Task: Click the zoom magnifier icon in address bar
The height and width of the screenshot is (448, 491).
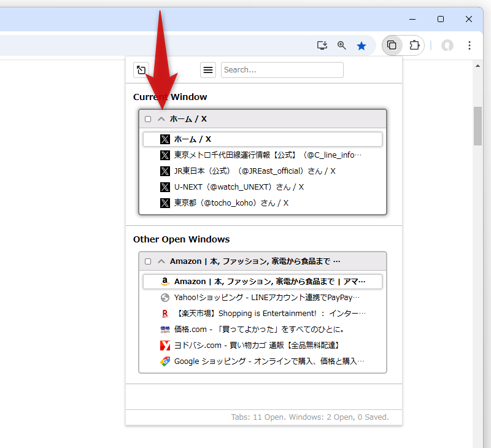Action: pyautogui.click(x=342, y=45)
